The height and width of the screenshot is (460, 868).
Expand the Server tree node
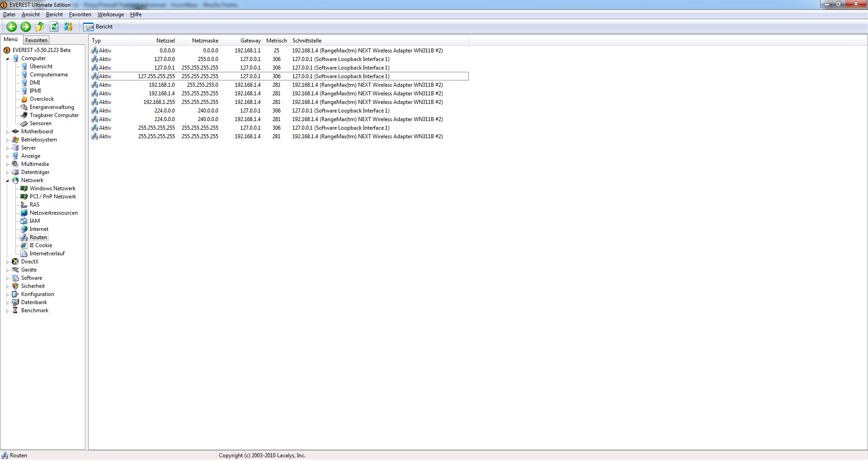[x=7, y=148]
